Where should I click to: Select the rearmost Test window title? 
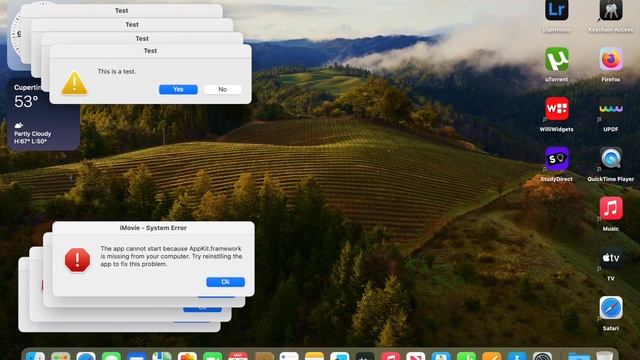tap(121, 11)
